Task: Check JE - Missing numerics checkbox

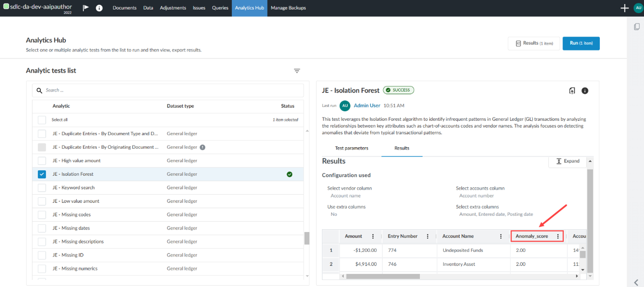Action: click(42, 269)
